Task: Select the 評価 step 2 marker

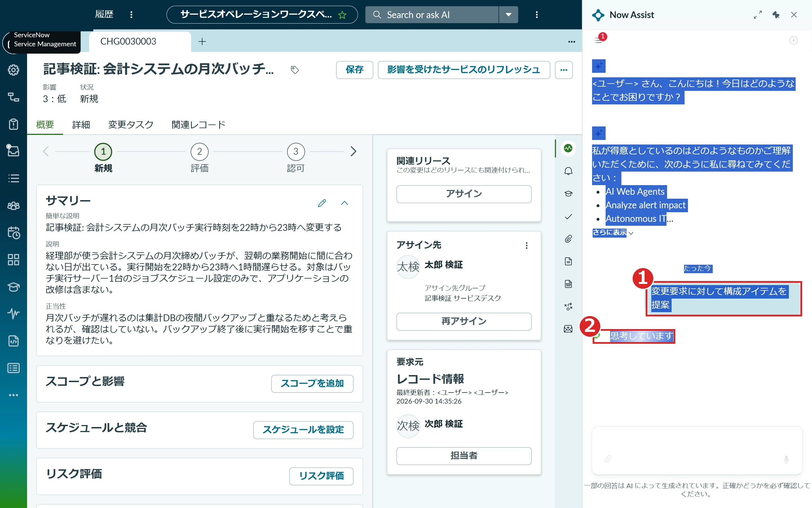Action: [199, 152]
